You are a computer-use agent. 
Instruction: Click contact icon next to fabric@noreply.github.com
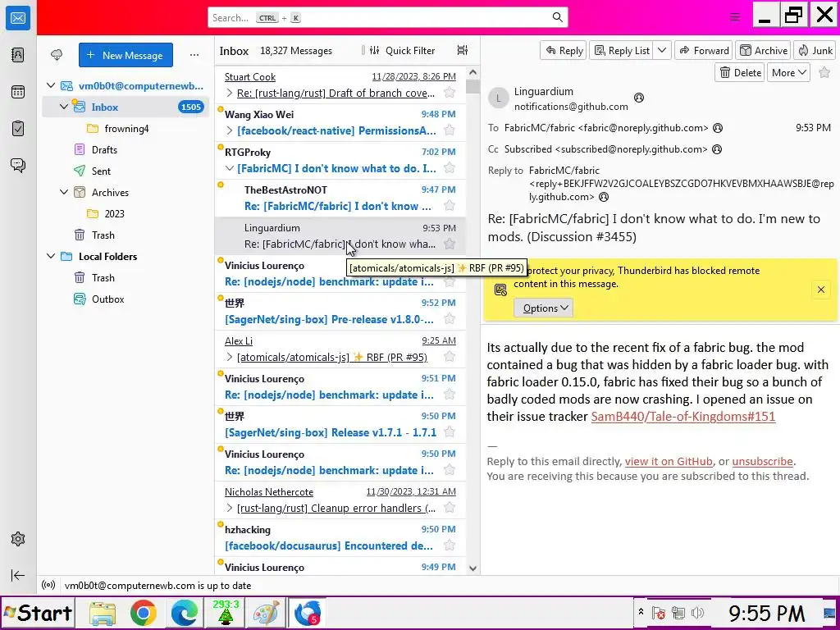(x=718, y=128)
